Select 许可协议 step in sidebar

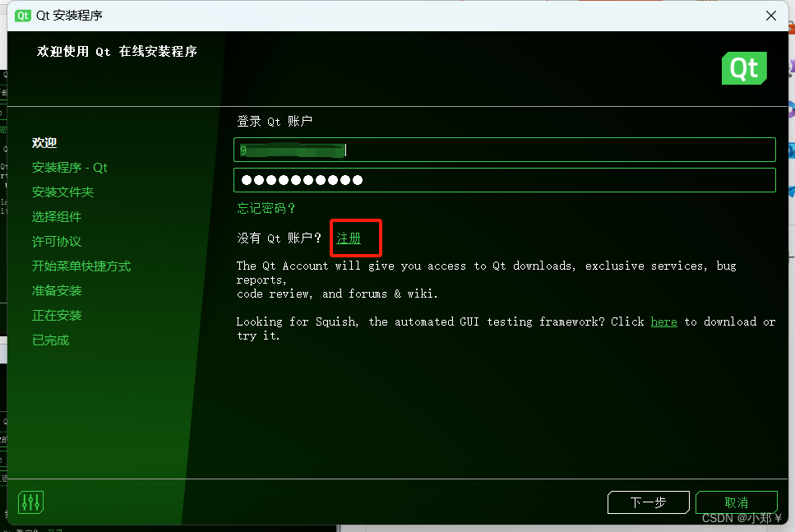click(57, 242)
